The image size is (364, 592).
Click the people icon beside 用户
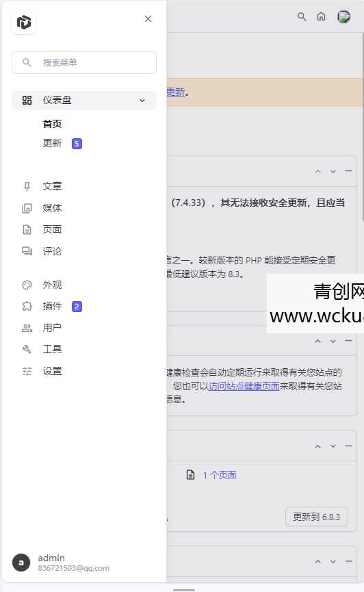(27, 328)
